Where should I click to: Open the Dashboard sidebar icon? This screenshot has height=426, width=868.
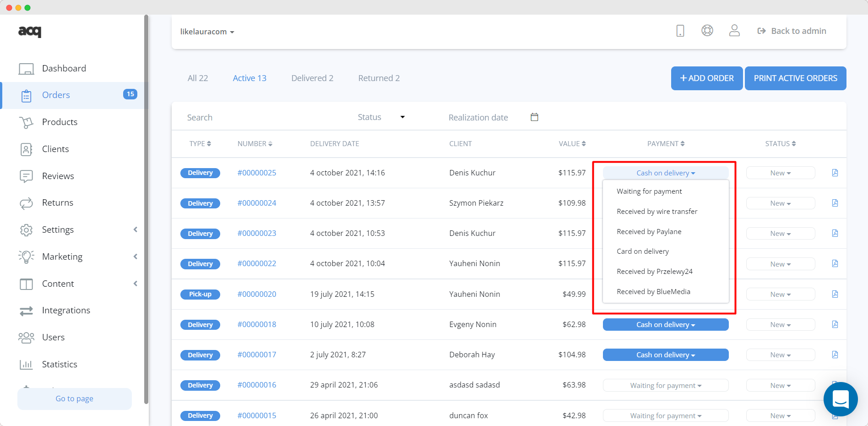26,69
